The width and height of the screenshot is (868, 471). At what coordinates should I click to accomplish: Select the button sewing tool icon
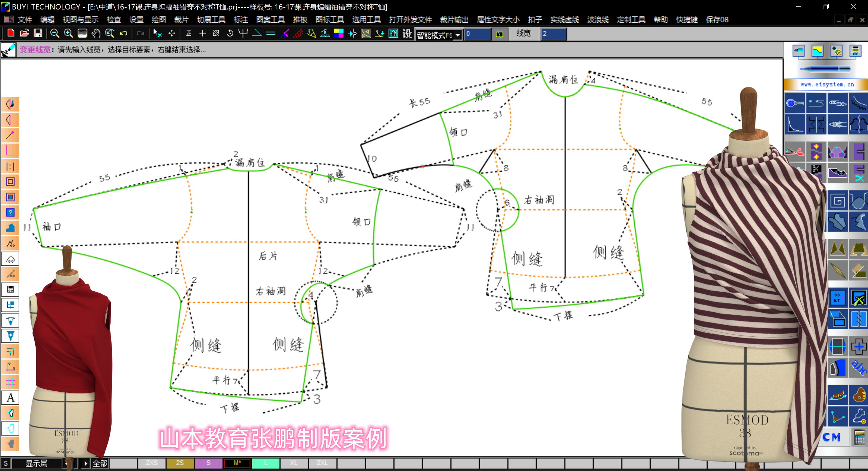pyautogui.click(x=795, y=103)
